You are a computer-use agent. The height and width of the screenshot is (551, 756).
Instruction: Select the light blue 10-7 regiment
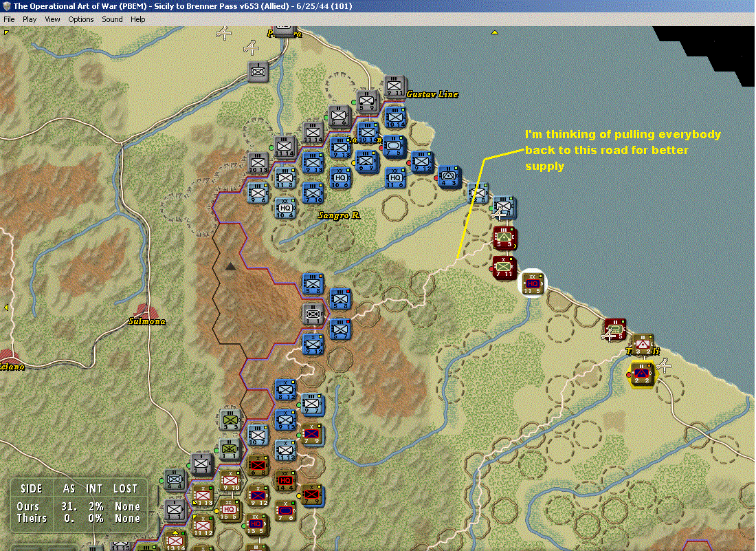click(258, 435)
